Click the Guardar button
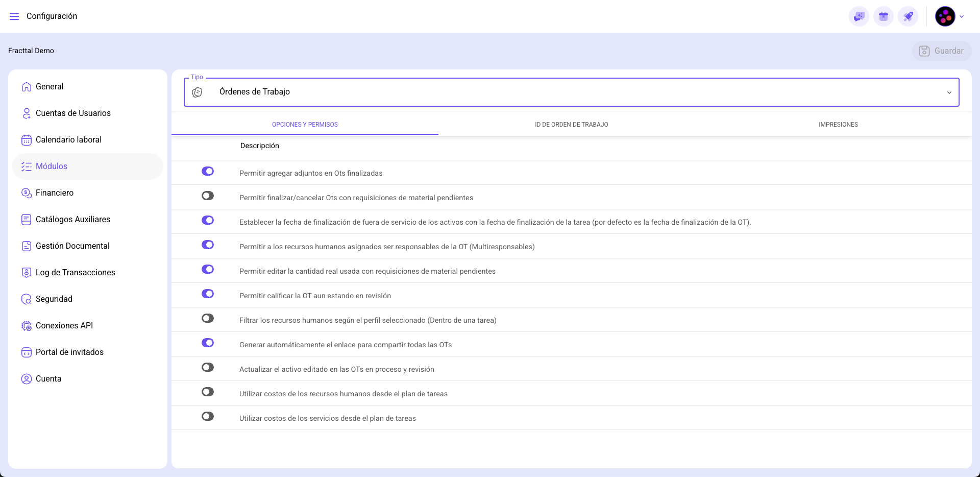Image resolution: width=980 pixels, height=477 pixels. (x=941, y=51)
